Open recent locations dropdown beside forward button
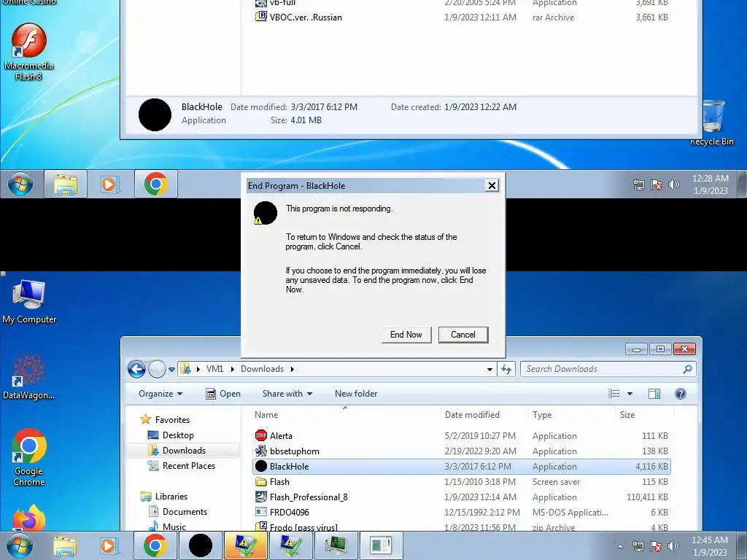The width and height of the screenshot is (747, 560). click(x=171, y=369)
